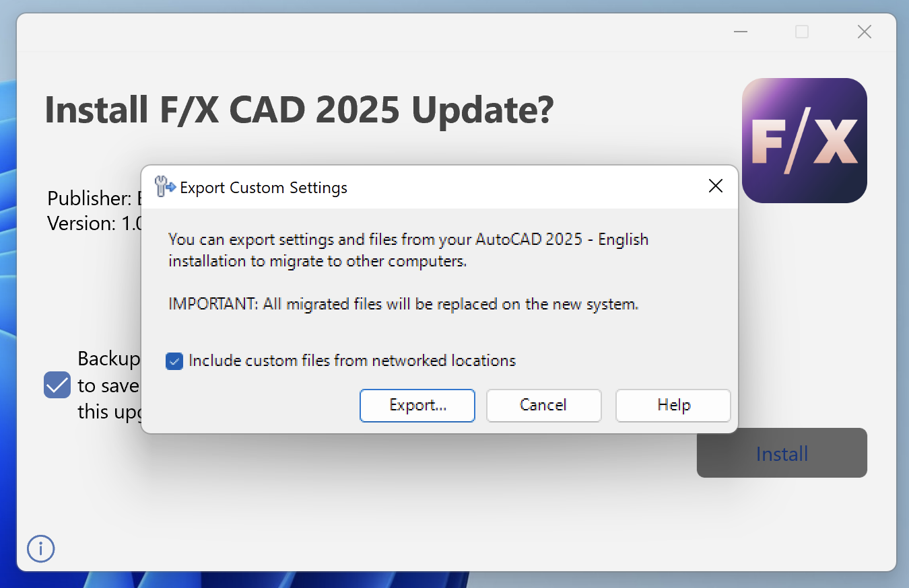The width and height of the screenshot is (909, 588).
Task: Click Install to begin the F/X CAD update
Action: point(781,453)
